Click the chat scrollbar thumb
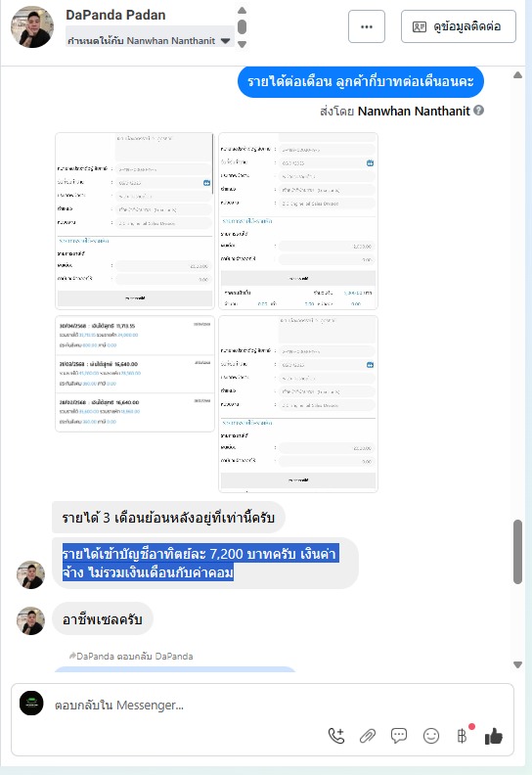The width and height of the screenshot is (532, 775). [517, 552]
